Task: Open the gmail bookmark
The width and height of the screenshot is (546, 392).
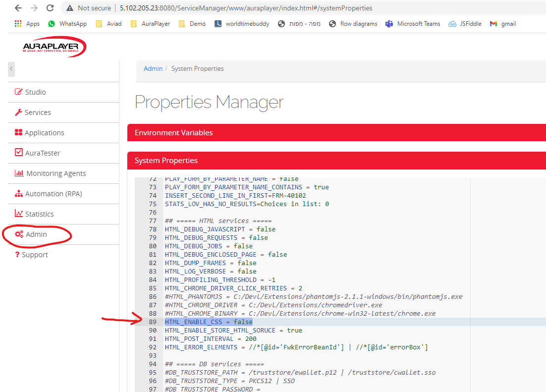Action: (x=503, y=24)
